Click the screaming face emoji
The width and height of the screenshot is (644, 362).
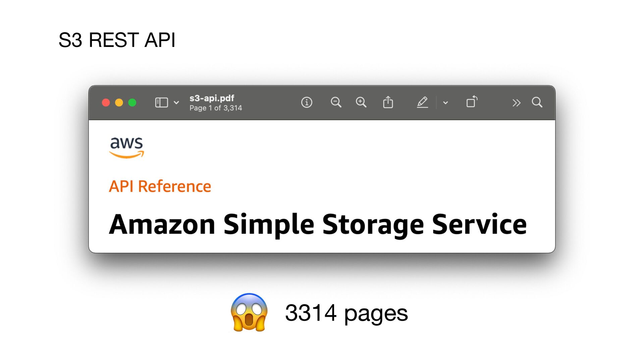coord(249,312)
